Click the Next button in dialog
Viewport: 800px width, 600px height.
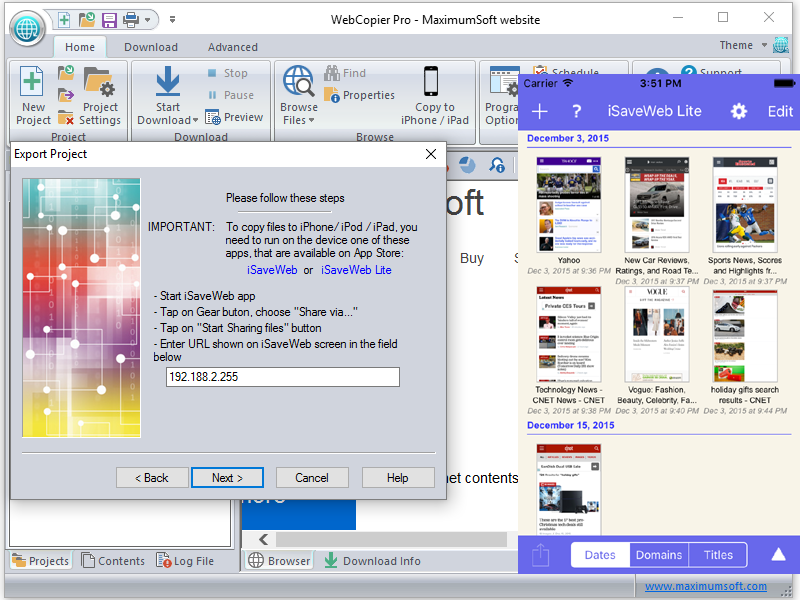point(228,478)
